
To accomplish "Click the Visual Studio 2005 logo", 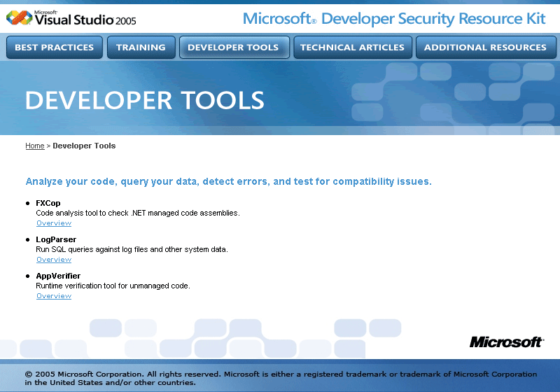I will coord(71,18).
